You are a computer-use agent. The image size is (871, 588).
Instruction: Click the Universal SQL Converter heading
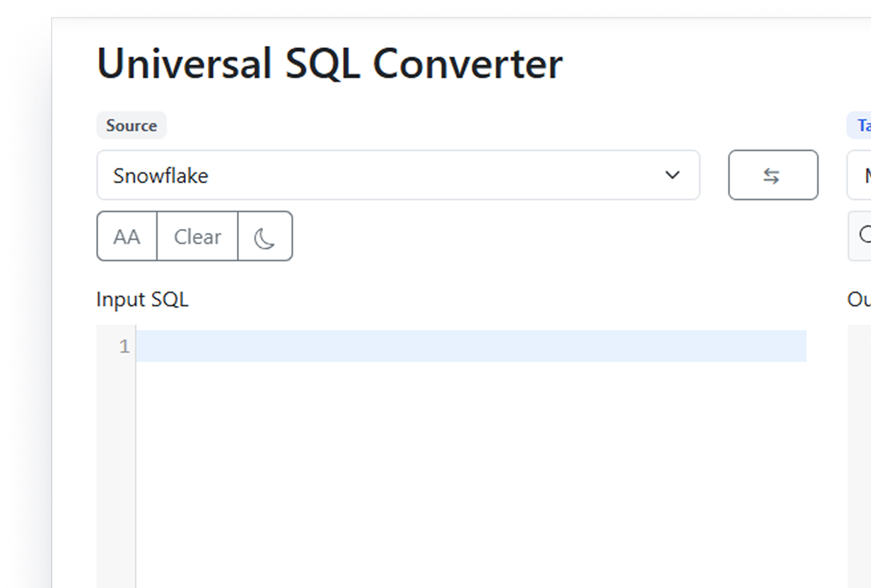click(x=329, y=64)
